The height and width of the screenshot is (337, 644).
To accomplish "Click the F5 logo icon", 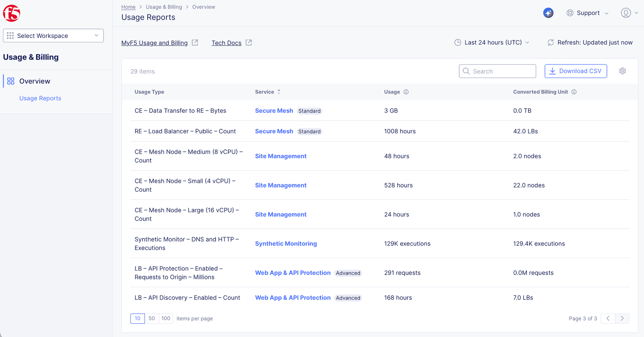I will [12, 13].
